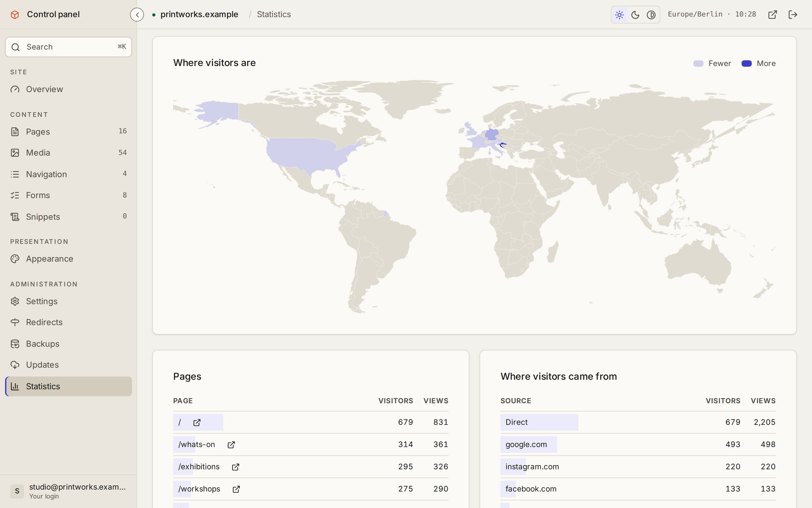Screen dimensions: 812x508
Task: Open /exhibitions external link icon
Action: pyautogui.click(x=235, y=467)
